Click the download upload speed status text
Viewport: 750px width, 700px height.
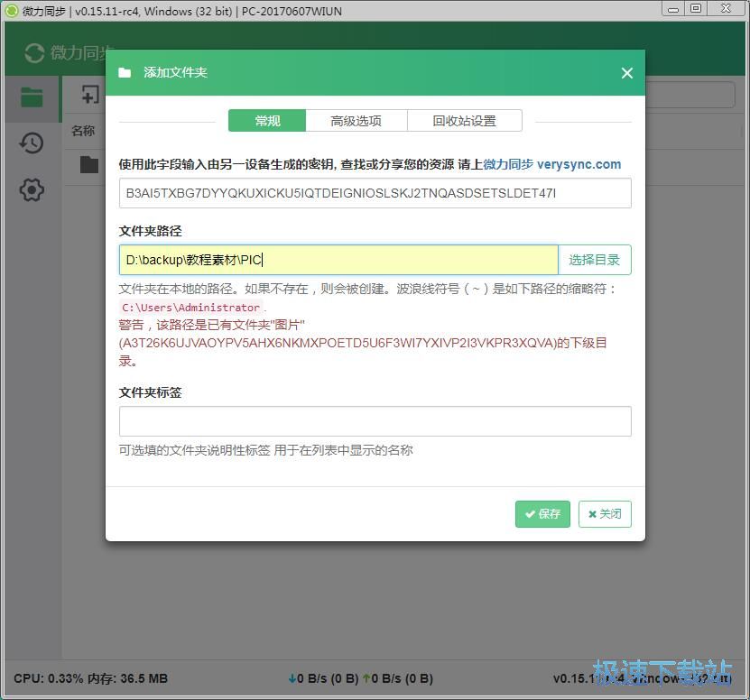point(361,678)
